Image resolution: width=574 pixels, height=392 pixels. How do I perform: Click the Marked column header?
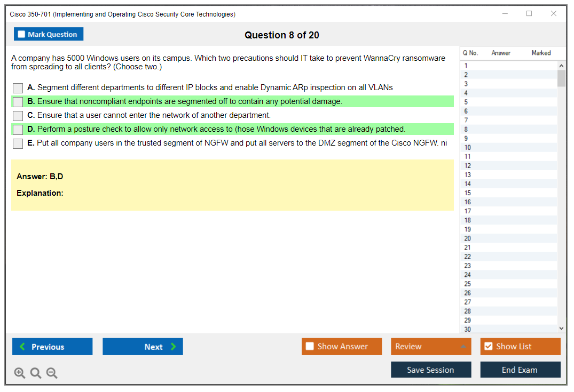540,53
